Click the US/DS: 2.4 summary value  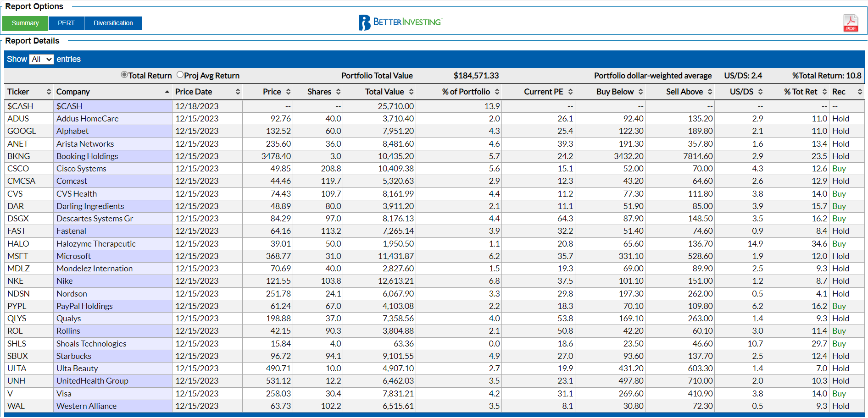pyautogui.click(x=743, y=76)
